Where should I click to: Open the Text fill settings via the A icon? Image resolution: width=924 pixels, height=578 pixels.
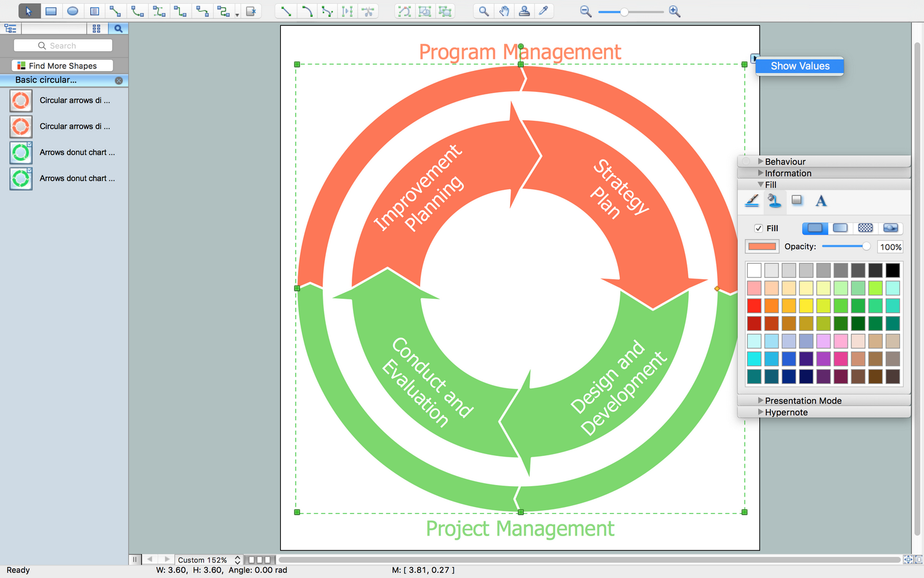pyautogui.click(x=821, y=201)
